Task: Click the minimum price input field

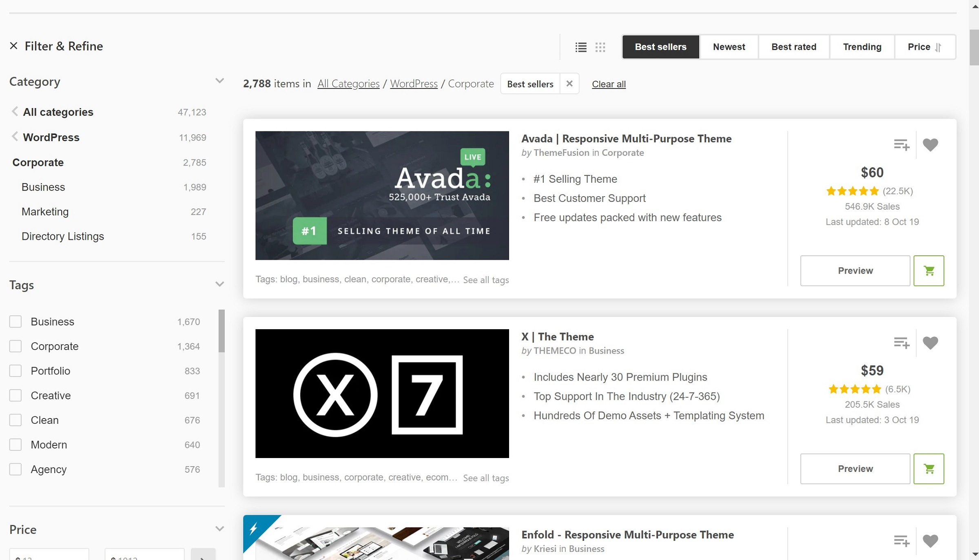Action: pos(49,555)
